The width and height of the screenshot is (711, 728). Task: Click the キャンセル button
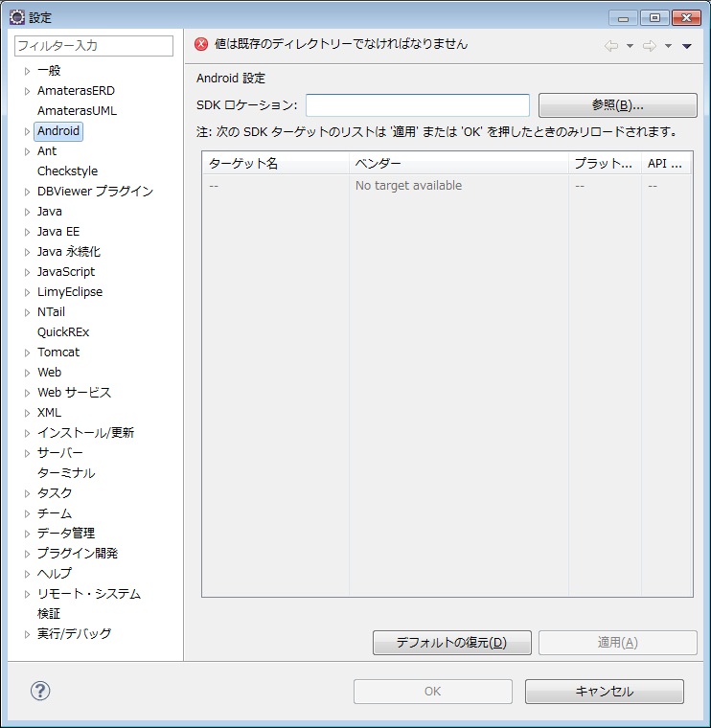click(x=605, y=692)
